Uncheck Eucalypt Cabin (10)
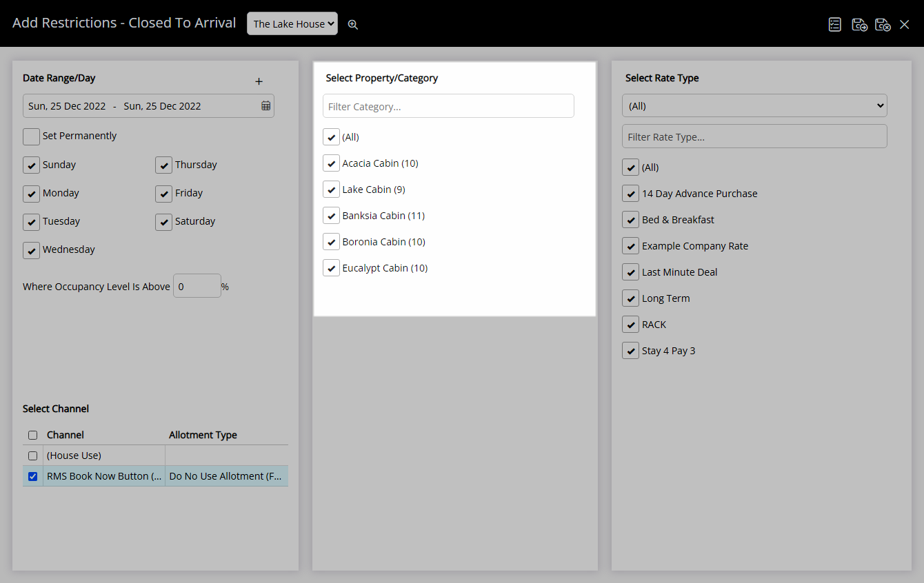924x583 pixels. coord(331,268)
